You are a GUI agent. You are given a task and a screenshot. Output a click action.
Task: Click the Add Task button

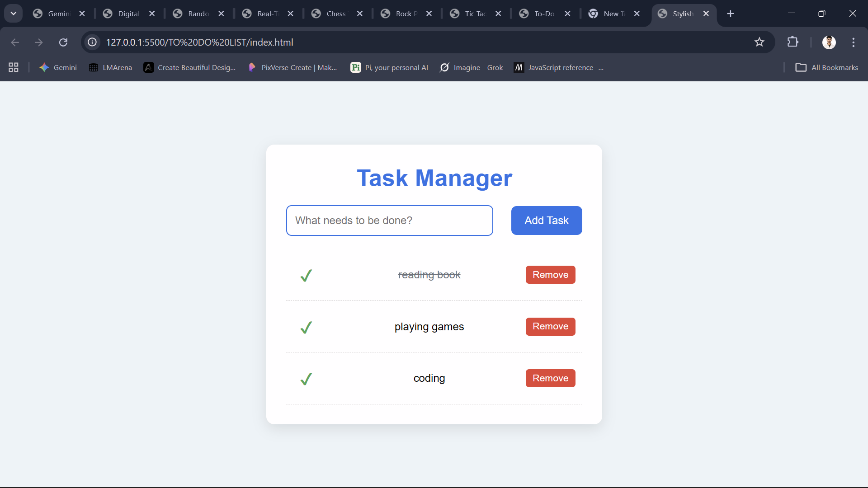(546, 221)
